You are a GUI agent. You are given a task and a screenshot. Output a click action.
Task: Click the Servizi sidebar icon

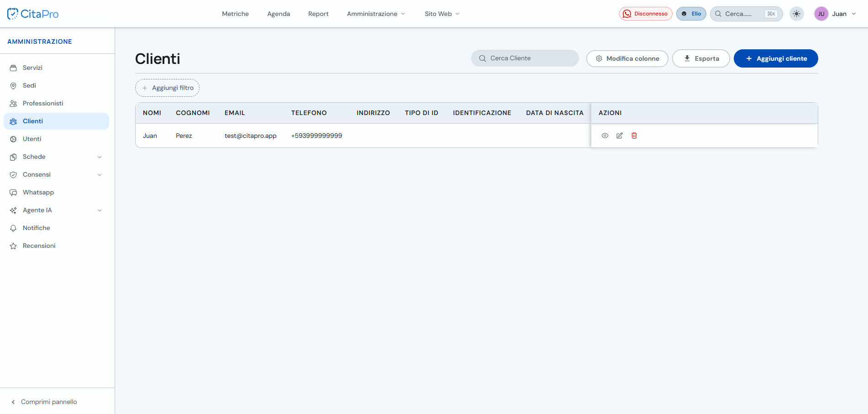click(x=13, y=68)
